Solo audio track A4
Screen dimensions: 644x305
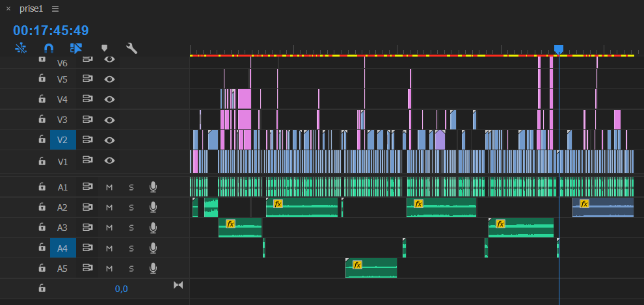[131, 248]
